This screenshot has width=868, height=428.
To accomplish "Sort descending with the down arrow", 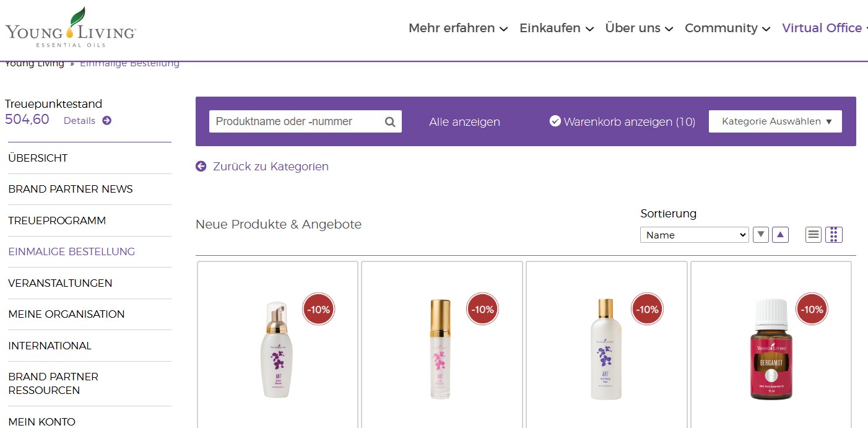I will coord(761,235).
